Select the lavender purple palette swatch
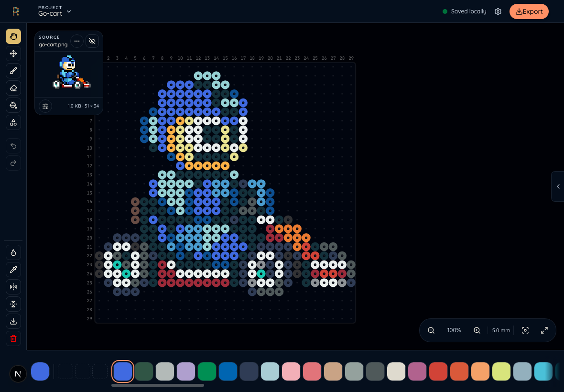This screenshot has height=392, width=564. (186, 371)
